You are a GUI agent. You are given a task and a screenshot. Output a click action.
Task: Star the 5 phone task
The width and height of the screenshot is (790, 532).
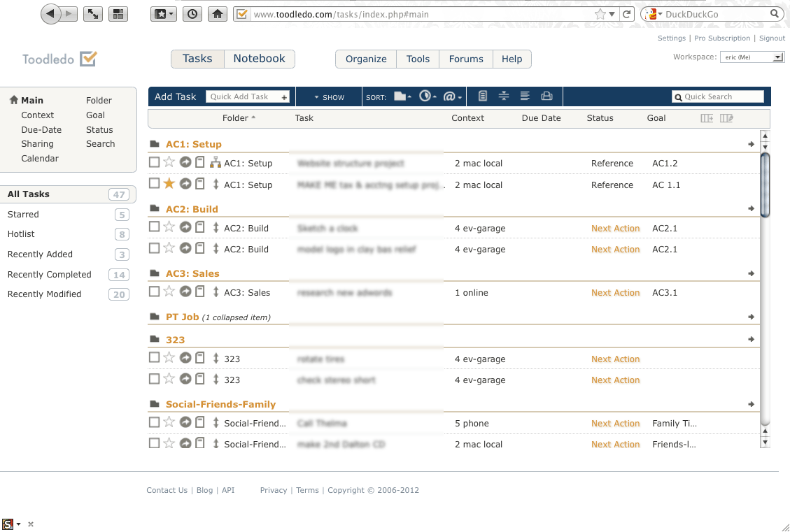(169, 422)
